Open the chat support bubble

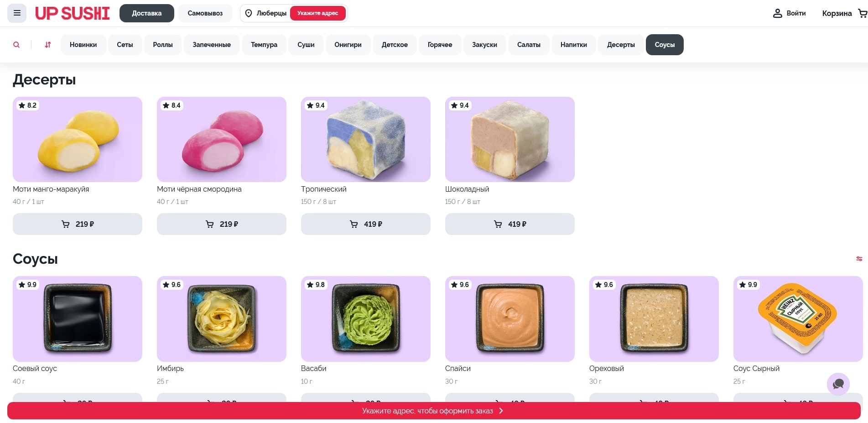point(838,384)
